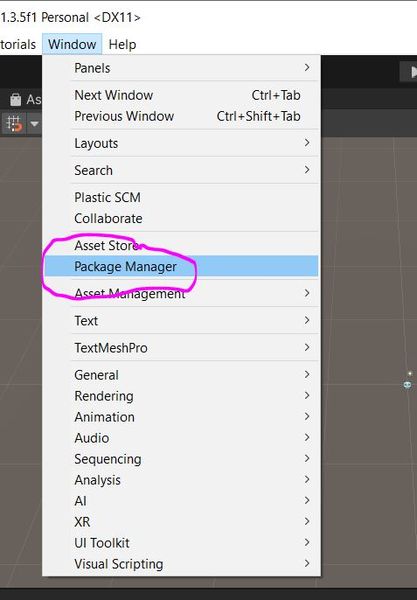The height and width of the screenshot is (600, 417).
Task: Expand the Audio submenu
Action: (181, 438)
